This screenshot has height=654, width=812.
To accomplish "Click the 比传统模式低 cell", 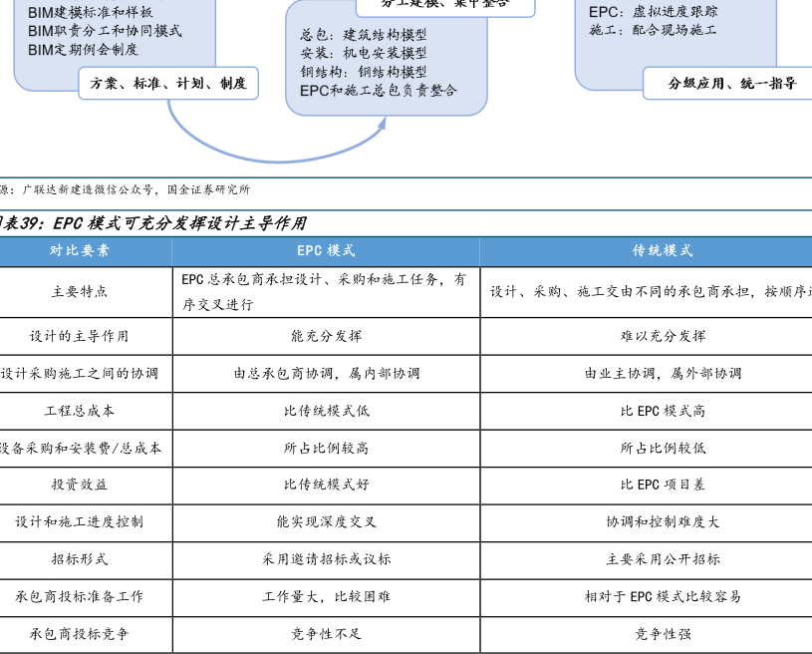I will point(326,411).
